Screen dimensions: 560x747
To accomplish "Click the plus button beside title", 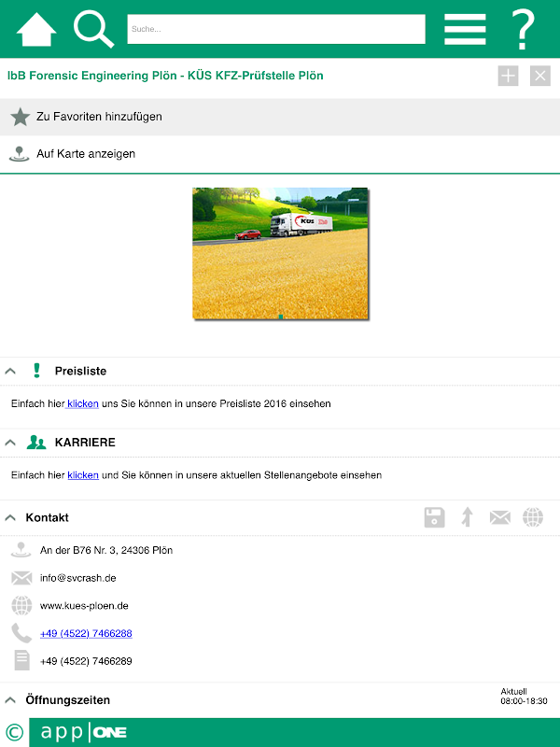I will (x=508, y=76).
